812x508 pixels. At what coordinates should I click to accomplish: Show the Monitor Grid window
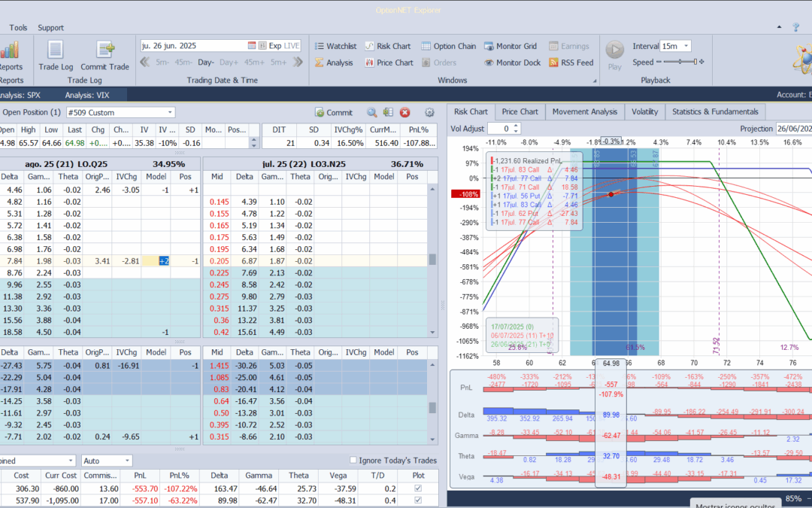511,46
